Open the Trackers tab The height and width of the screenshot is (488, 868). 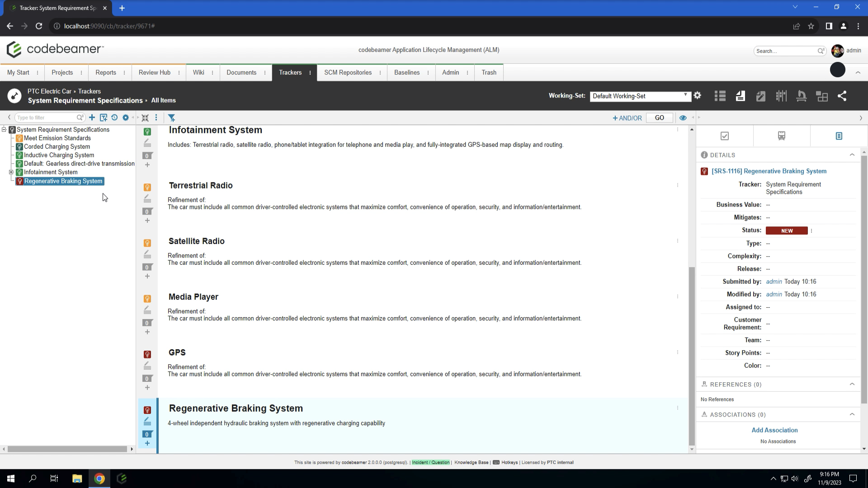[x=290, y=73]
